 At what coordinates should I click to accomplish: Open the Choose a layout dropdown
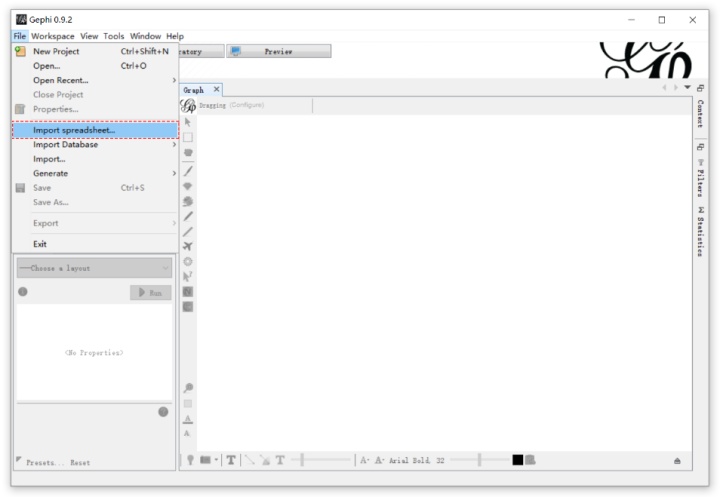[x=95, y=268]
